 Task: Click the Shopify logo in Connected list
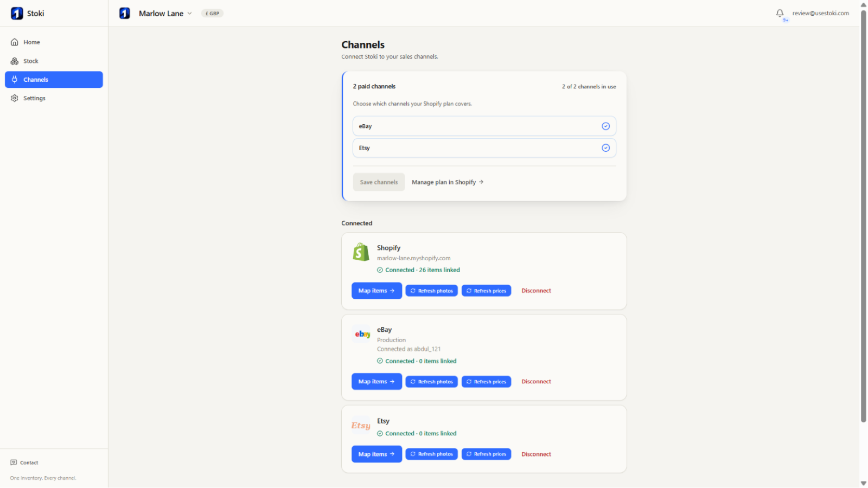click(x=361, y=252)
